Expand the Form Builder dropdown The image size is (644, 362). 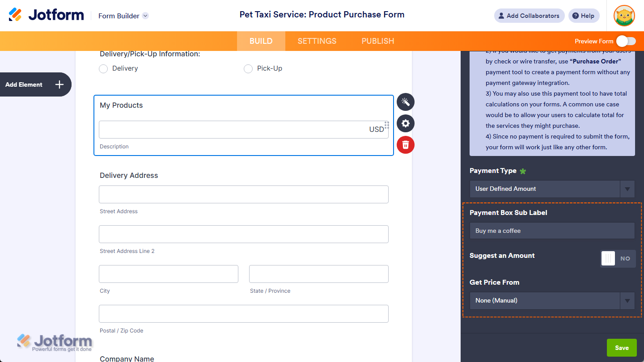pos(145,16)
